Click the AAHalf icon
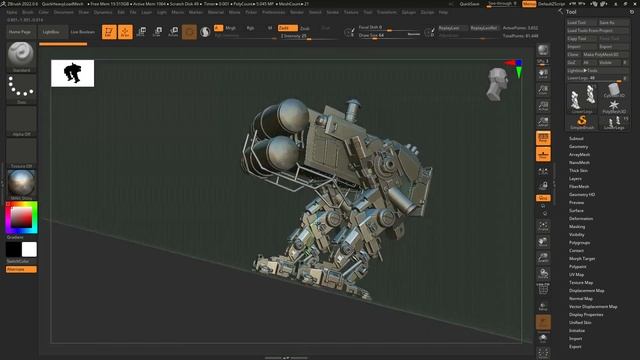Viewport: 640px width, 360px height. (x=543, y=122)
